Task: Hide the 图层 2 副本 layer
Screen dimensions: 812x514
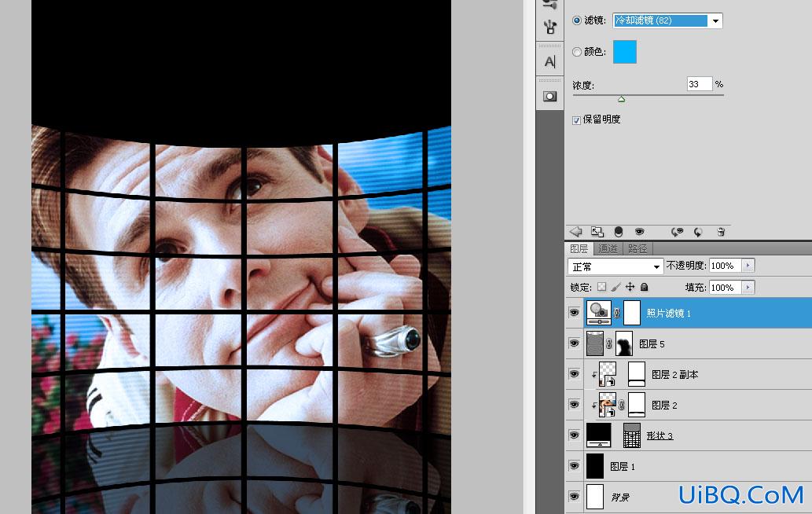Action: point(574,374)
